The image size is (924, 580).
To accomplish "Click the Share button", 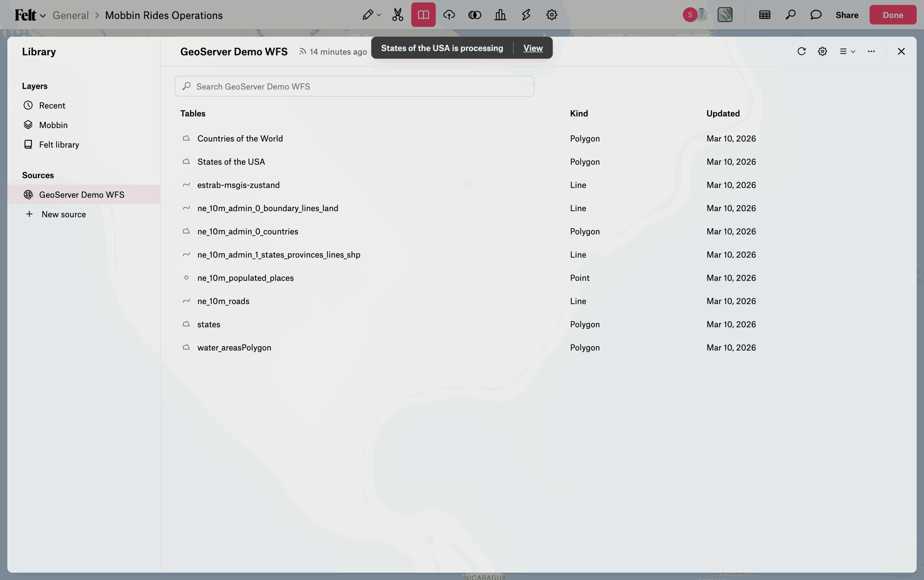I will pyautogui.click(x=847, y=15).
